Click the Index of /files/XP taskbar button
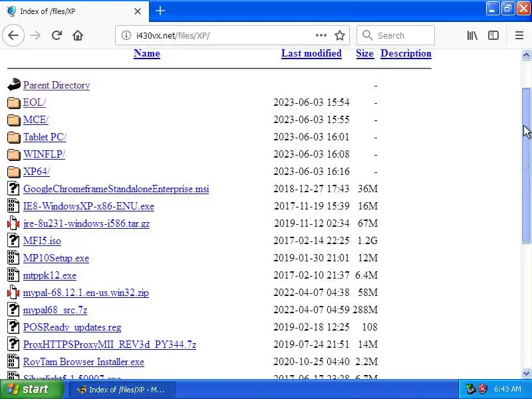The height and width of the screenshot is (399, 532). pos(122,390)
